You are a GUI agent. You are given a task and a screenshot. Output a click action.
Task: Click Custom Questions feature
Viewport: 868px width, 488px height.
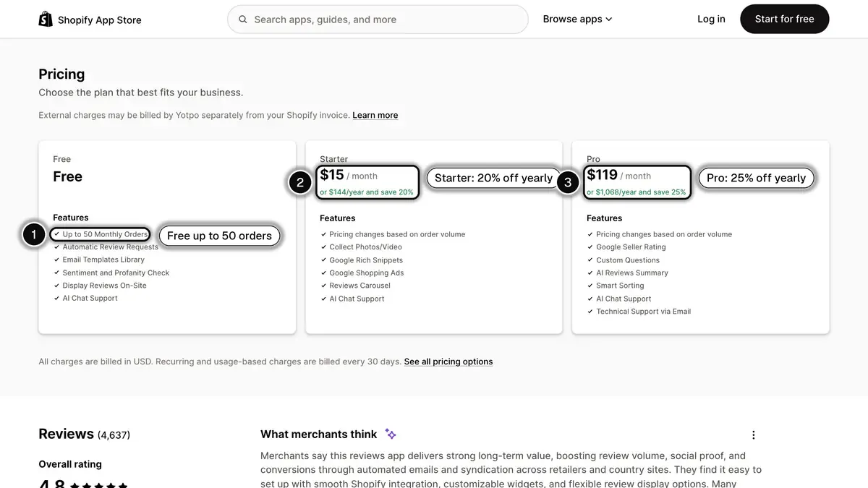[x=628, y=260]
